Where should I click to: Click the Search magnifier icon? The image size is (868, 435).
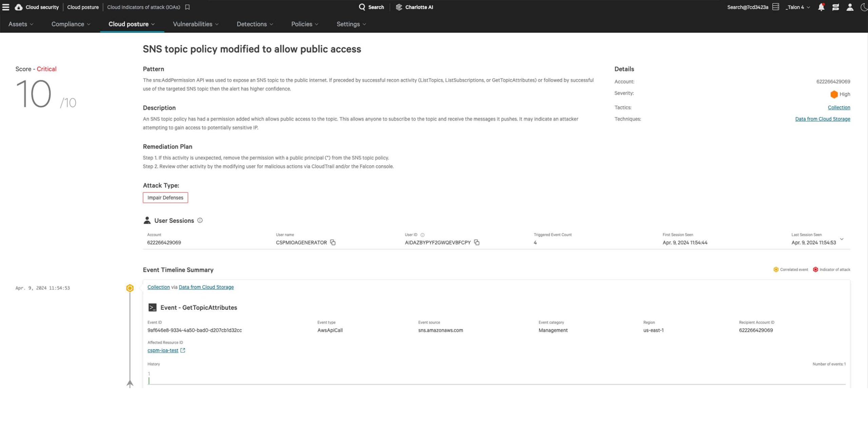[362, 7]
